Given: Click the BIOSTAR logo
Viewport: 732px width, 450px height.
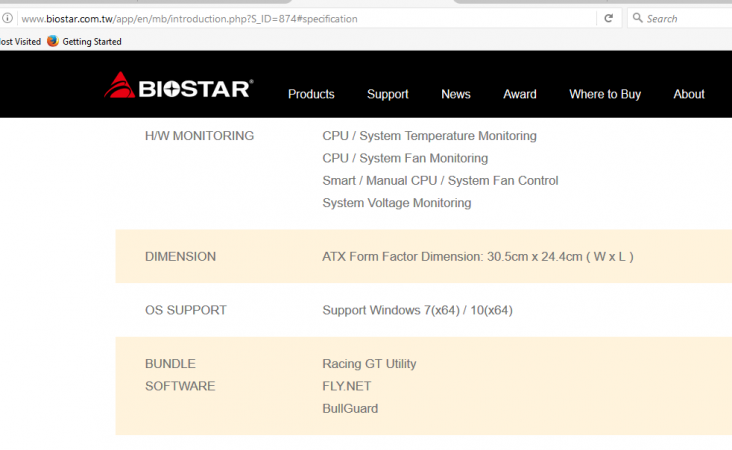Looking at the screenshot, I should pos(179,86).
